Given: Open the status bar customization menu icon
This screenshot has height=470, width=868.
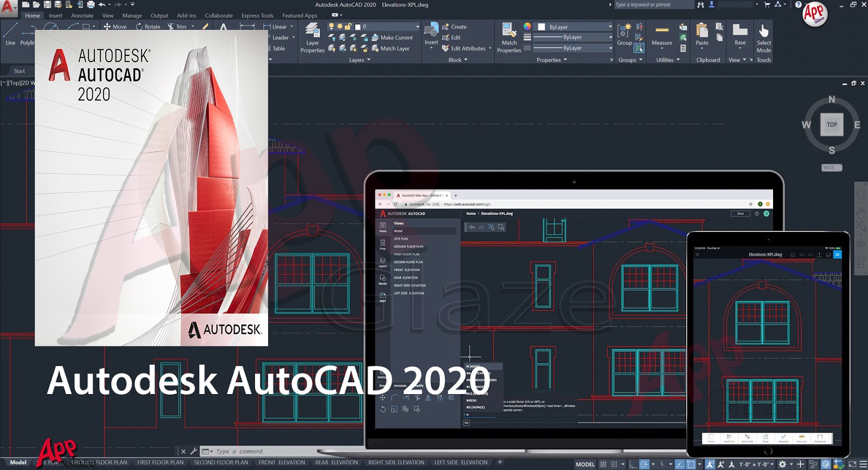Looking at the screenshot, I should tap(863, 464).
